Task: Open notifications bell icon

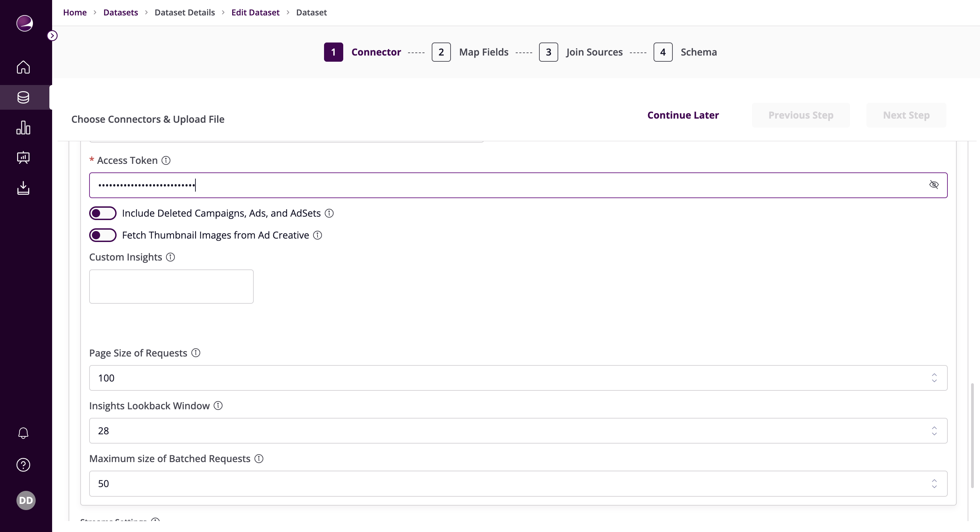Action: [23, 433]
